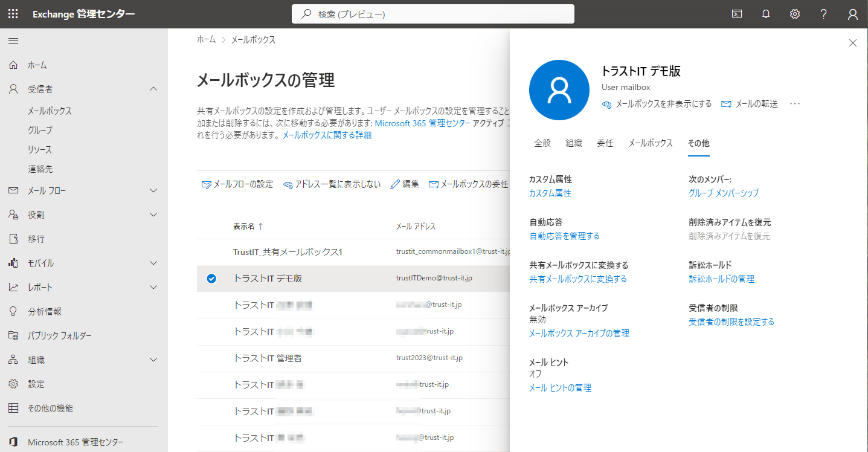Close the トラストIT デモ版 details panel
The image size is (868, 452).
click(853, 43)
